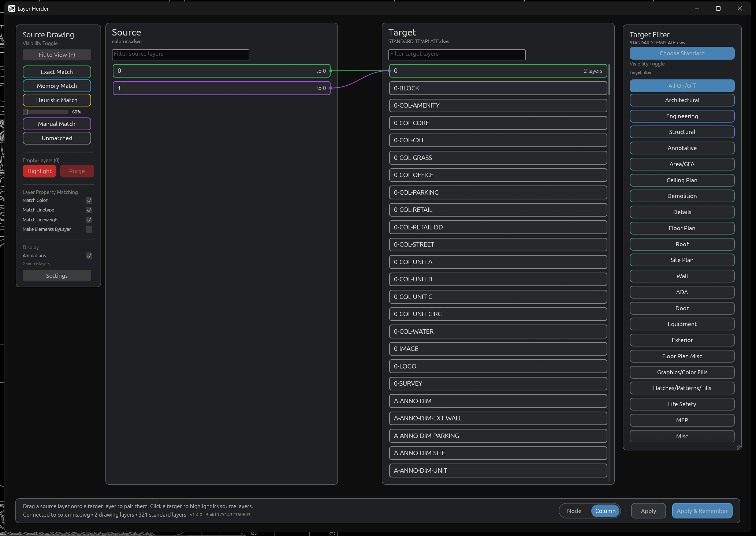Toggle the Site Plan filter
The width and height of the screenshot is (756, 536).
coord(682,260)
